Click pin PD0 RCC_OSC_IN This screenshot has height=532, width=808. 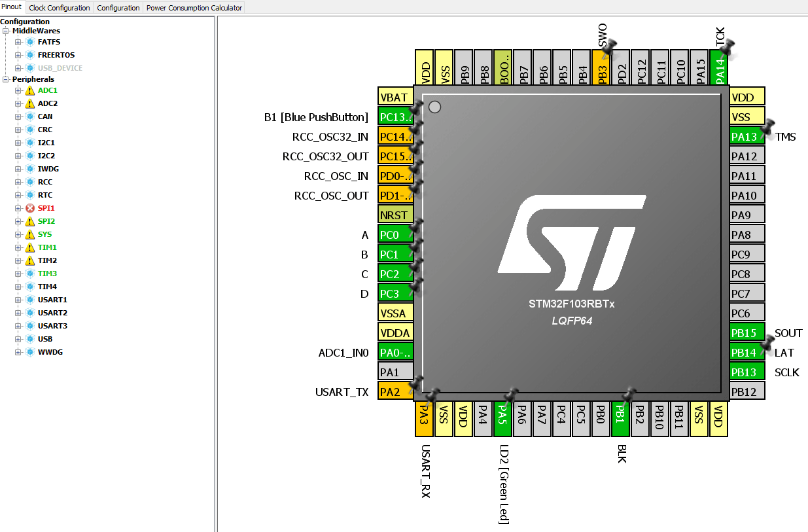point(396,176)
